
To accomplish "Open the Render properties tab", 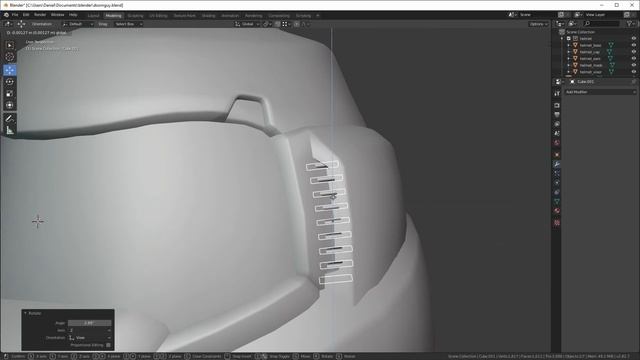I will tap(557, 105).
